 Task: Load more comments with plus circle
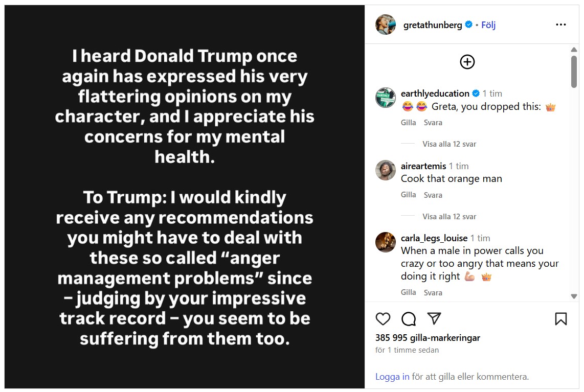point(467,62)
